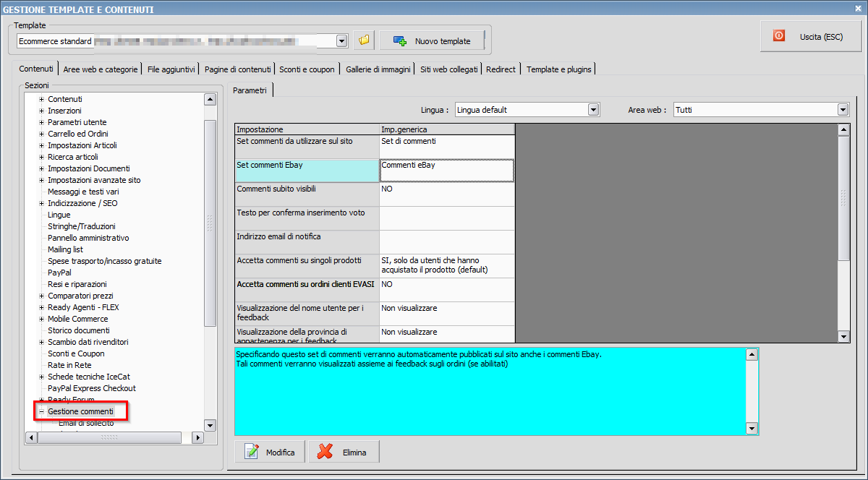Open the Siti web collegati tab
The width and height of the screenshot is (868, 480).
pos(449,69)
